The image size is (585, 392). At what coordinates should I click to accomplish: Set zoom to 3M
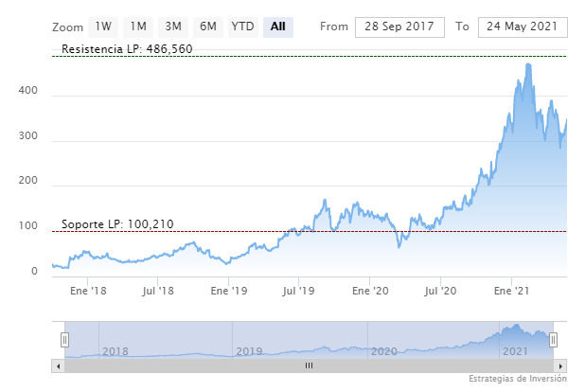[172, 27]
